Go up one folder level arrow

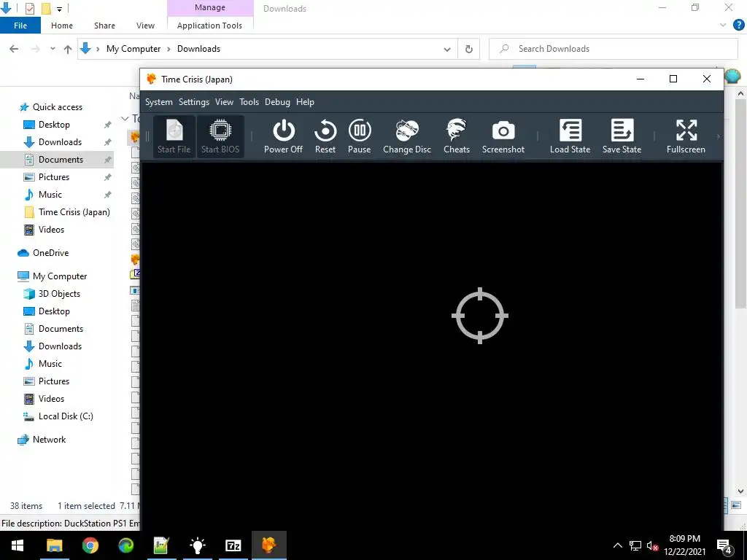tap(68, 49)
